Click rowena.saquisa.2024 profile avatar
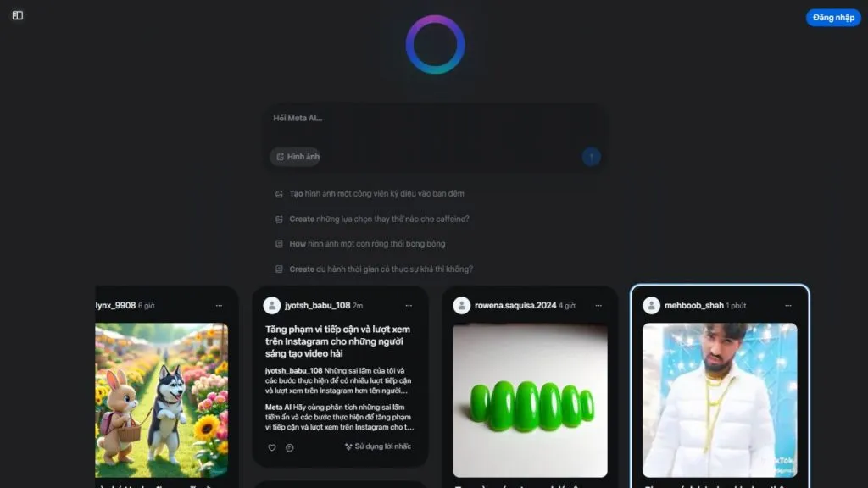The height and width of the screenshot is (488, 868). tap(462, 305)
